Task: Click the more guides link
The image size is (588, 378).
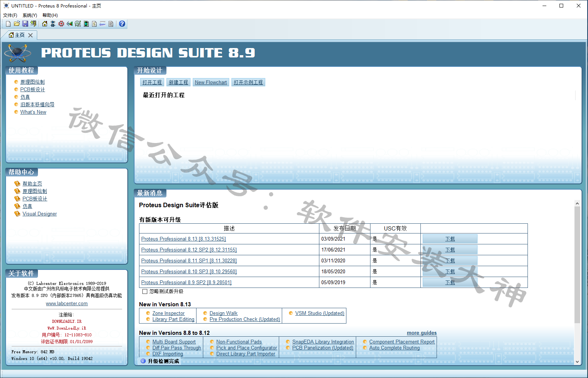Action: click(422, 333)
